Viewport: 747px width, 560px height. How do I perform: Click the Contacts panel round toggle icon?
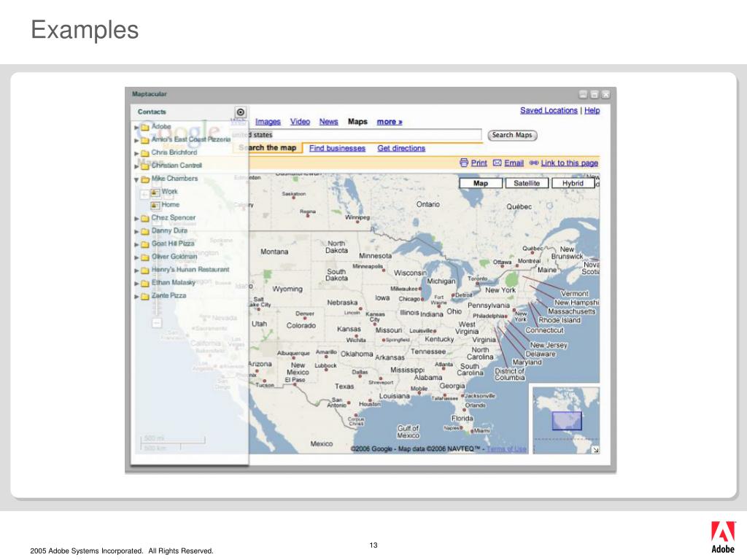click(241, 112)
